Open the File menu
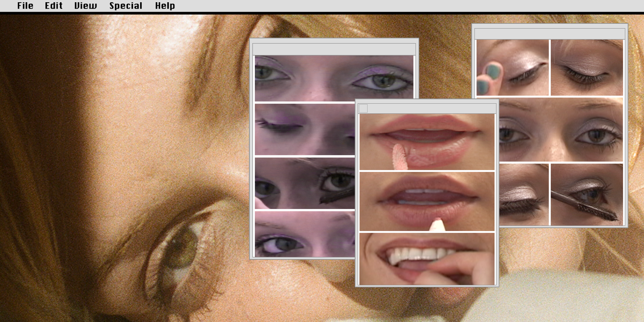 click(x=25, y=6)
